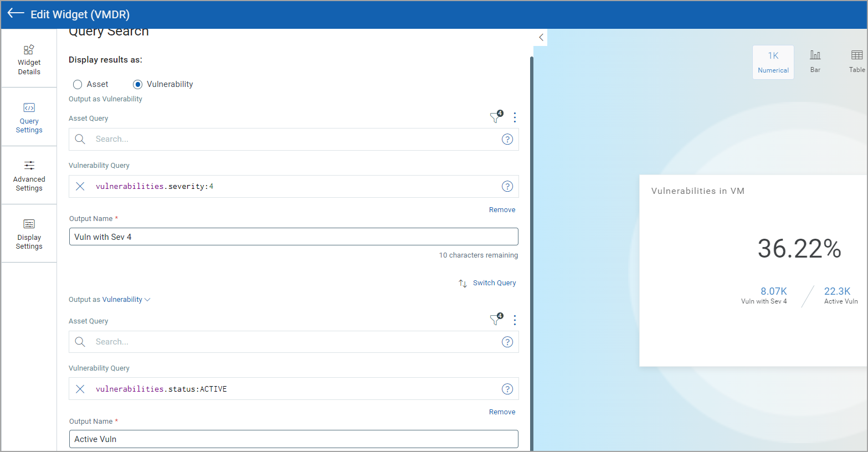
Task: Open help for the status:ACTIVE query
Action: [507, 389]
